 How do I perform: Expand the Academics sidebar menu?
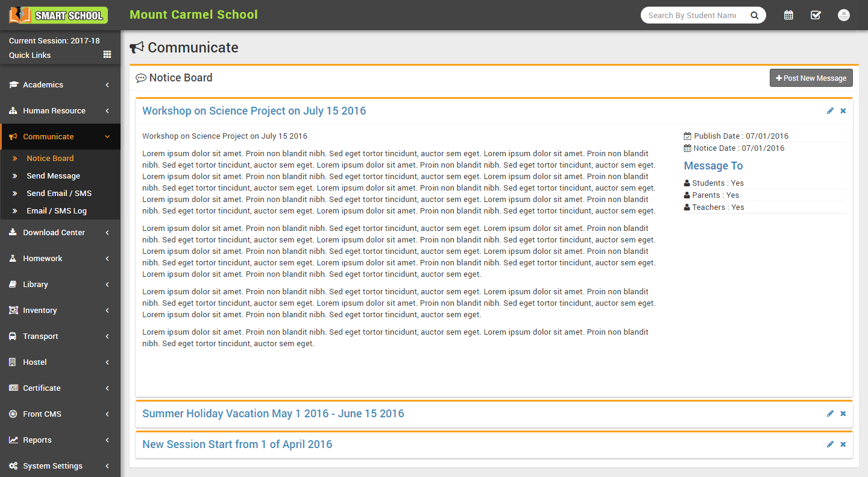(60, 85)
